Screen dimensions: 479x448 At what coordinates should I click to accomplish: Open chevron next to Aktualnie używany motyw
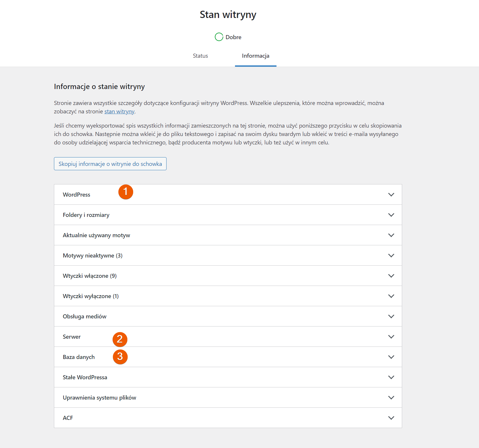pos(391,235)
